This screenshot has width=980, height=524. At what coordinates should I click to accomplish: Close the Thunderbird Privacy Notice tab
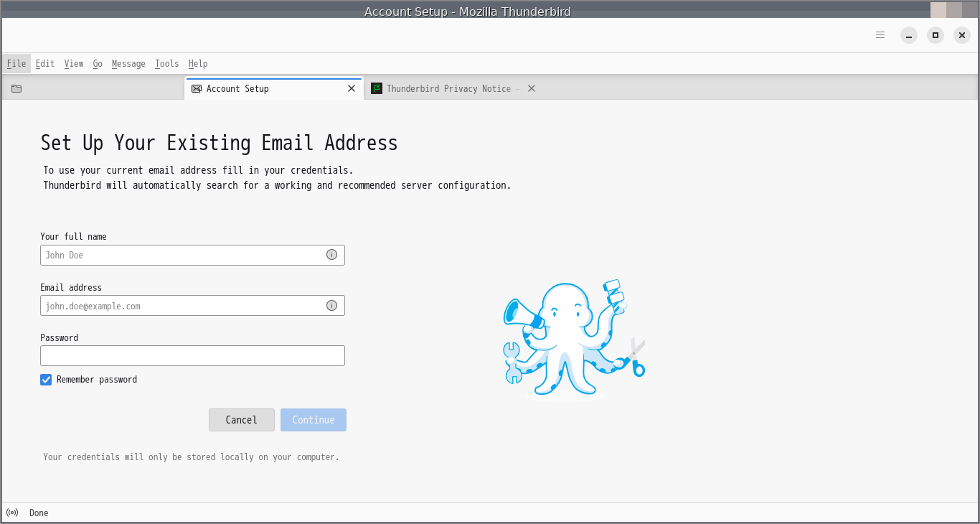coord(532,89)
